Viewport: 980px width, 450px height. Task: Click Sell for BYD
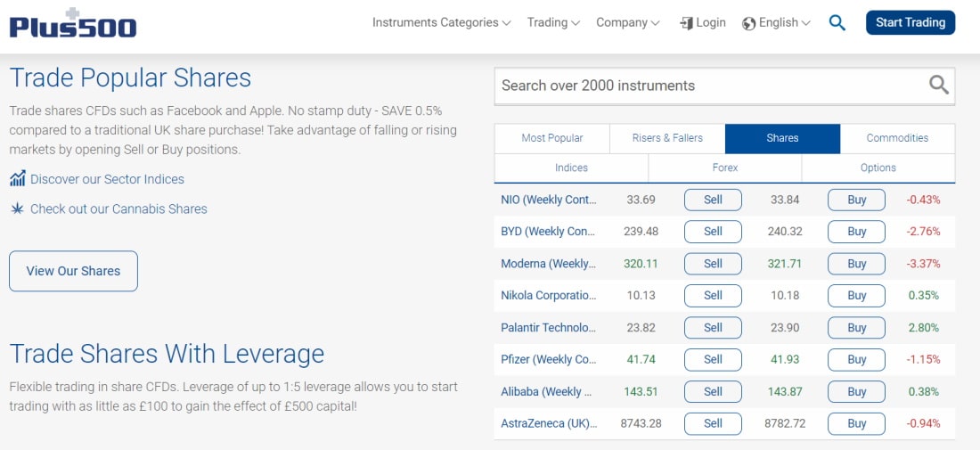[713, 232]
